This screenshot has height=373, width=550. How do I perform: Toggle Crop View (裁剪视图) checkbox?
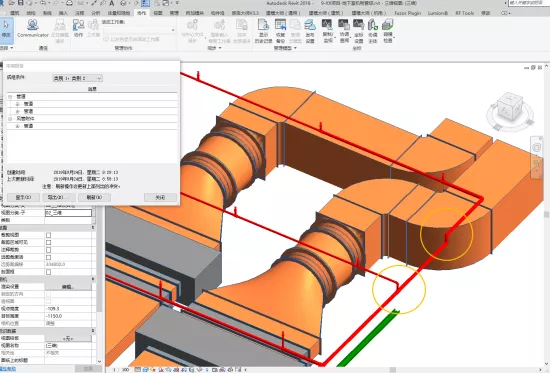click(48, 235)
